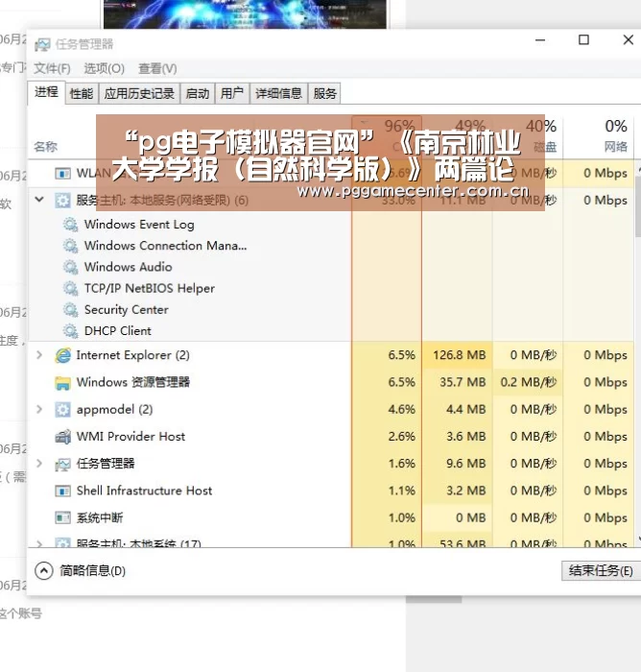This screenshot has height=672, width=641.
Task: Expand the appmodel (2) group
Action: click(x=39, y=409)
